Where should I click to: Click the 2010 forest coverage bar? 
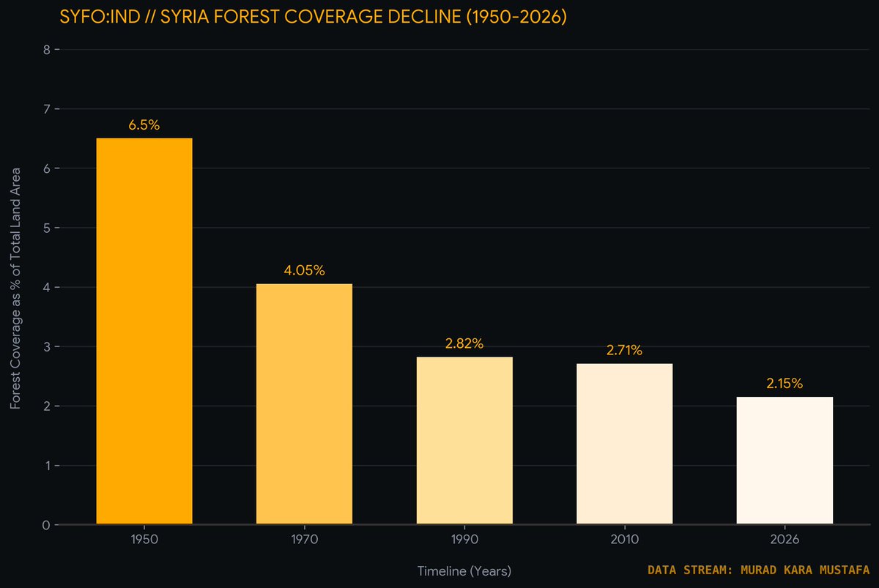coord(624,444)
